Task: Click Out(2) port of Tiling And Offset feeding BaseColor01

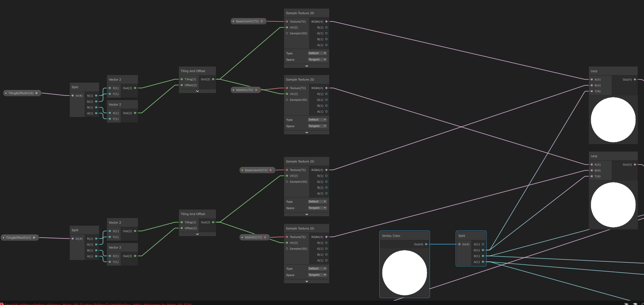Action: [213, 79]
